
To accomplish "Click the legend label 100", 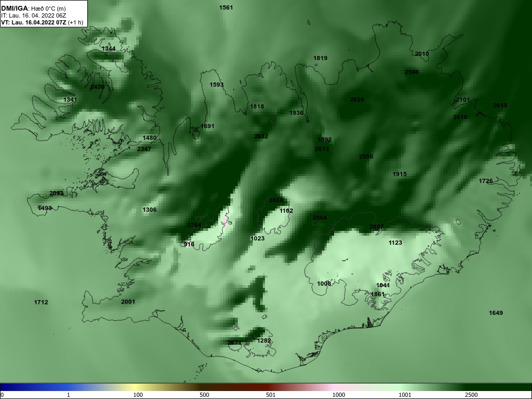I will pyautogui.click(x=138, y=395).
